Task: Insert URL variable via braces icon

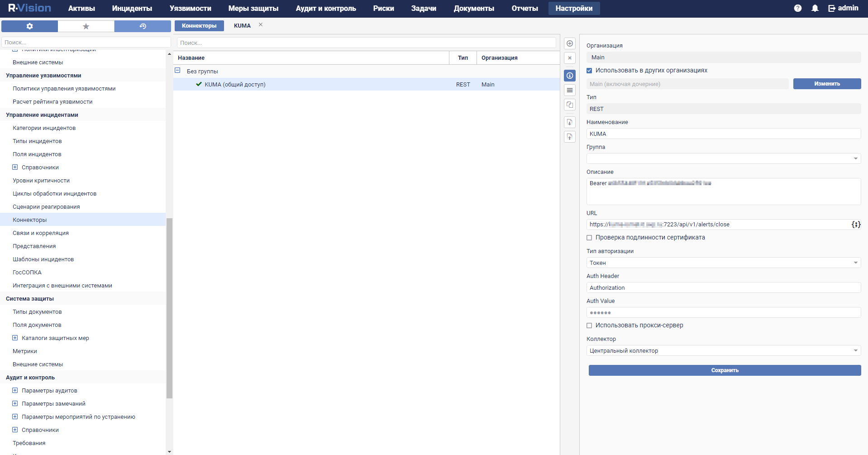Action: click(x=855, y=225)
